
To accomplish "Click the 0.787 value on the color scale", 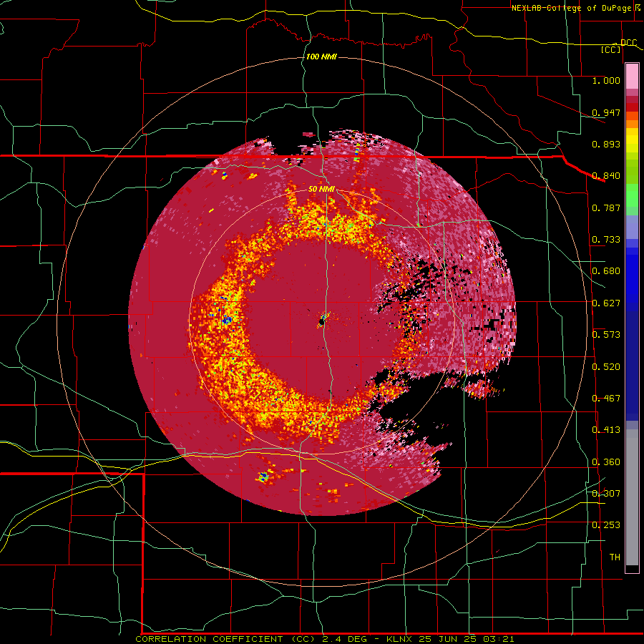I will (606, 208).
